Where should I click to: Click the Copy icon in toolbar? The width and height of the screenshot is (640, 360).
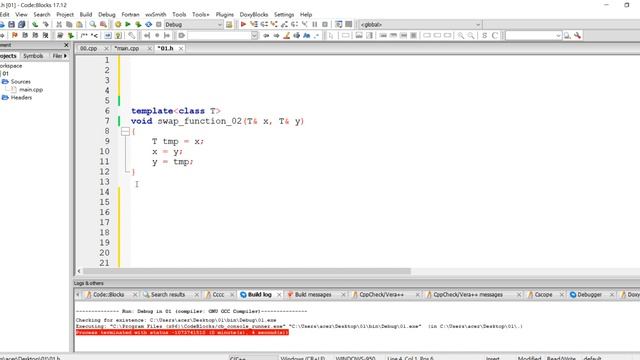(69, 24)
